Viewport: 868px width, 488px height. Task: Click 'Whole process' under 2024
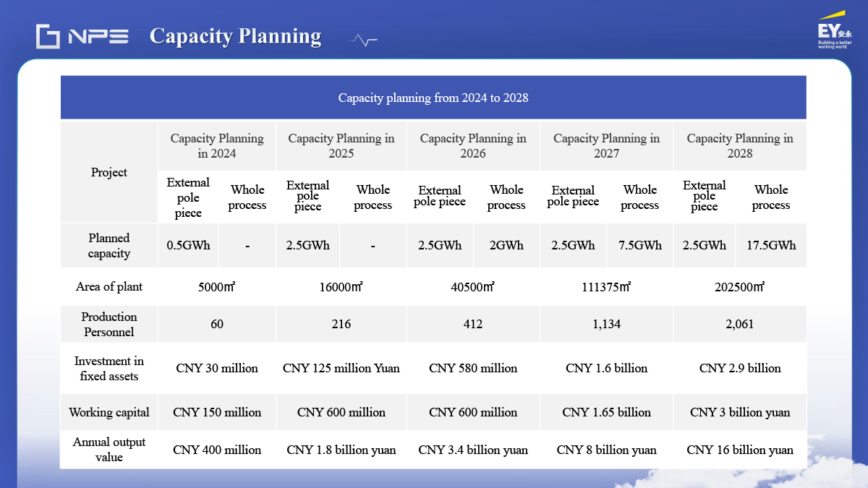click(x=247, y=197)
